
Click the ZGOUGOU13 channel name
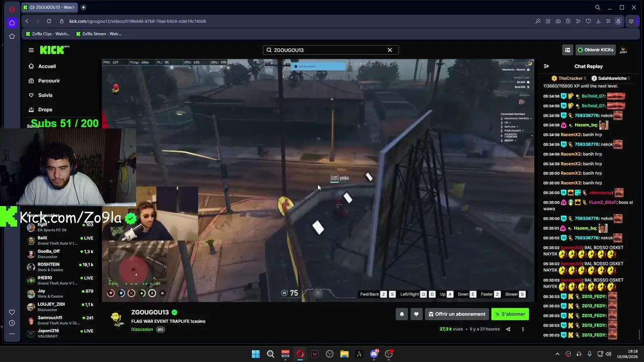pyautogui.click(x=150, y=312)
